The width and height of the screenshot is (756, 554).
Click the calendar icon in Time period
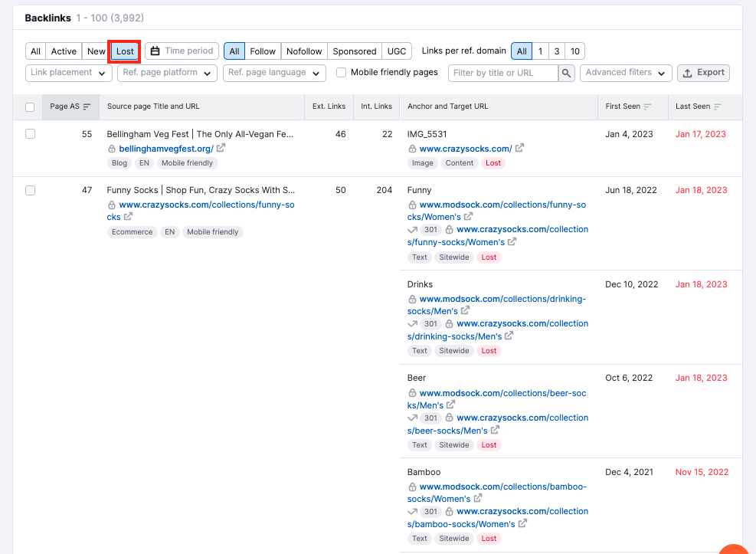pos(155,51)
